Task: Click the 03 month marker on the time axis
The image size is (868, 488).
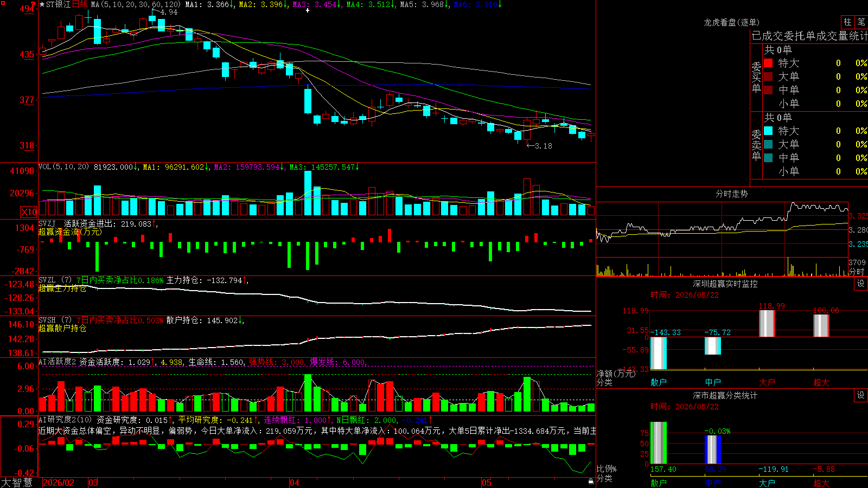Action: pos(93,483)
